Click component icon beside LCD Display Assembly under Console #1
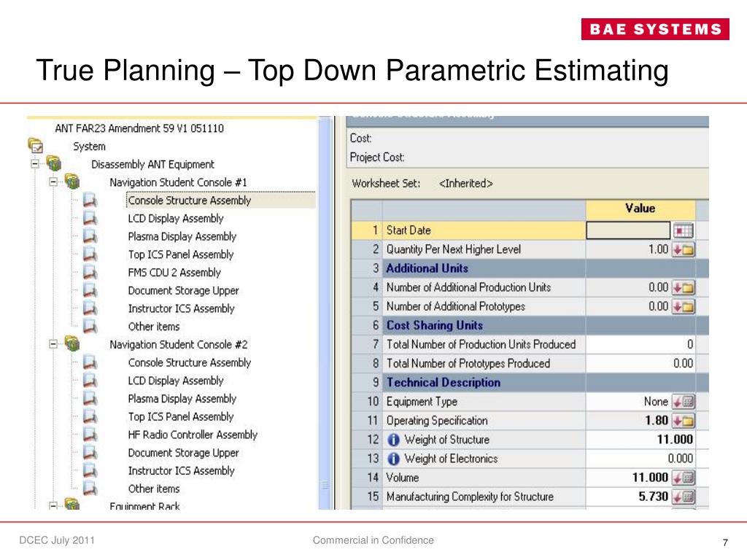 (90, 218)
